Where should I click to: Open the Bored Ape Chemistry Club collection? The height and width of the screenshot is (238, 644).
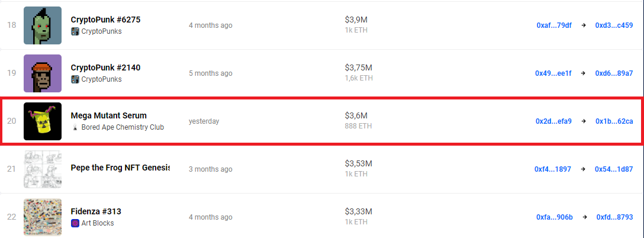123,127
